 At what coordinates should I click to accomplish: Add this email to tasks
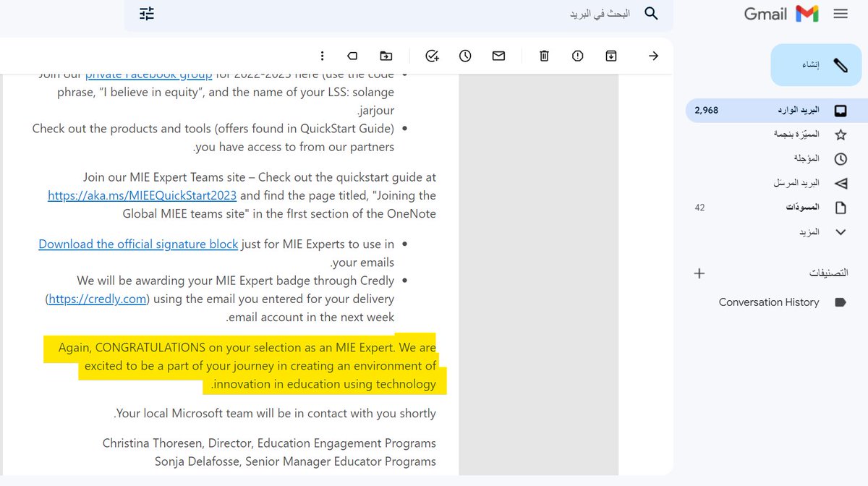coord(433,56)
